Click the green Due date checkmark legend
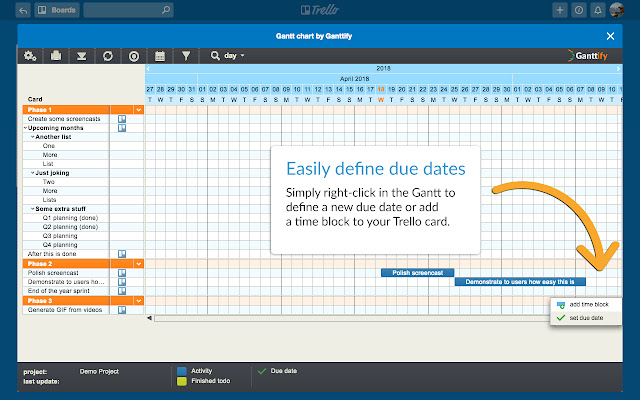640x400 pixels. coord(262,371)
